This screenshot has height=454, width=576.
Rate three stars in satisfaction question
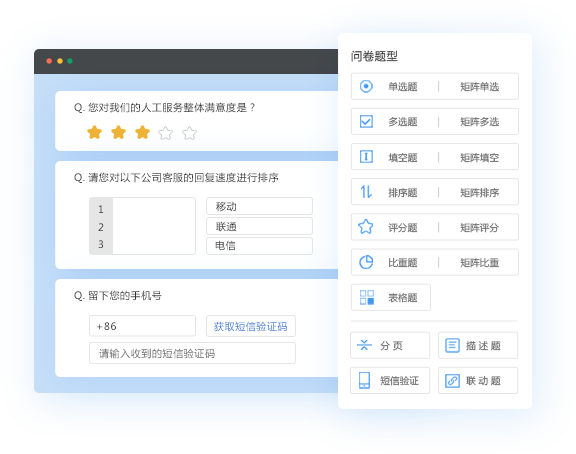(x=142, y=132)
